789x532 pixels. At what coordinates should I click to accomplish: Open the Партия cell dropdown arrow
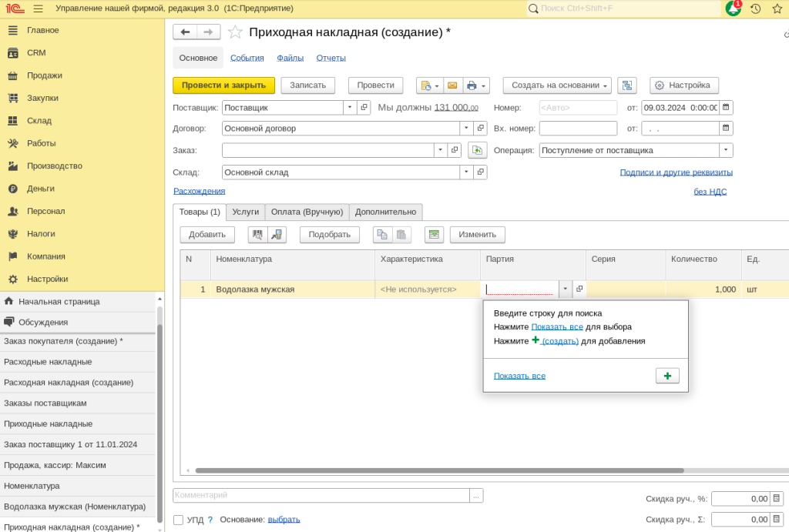click(565, 289)
